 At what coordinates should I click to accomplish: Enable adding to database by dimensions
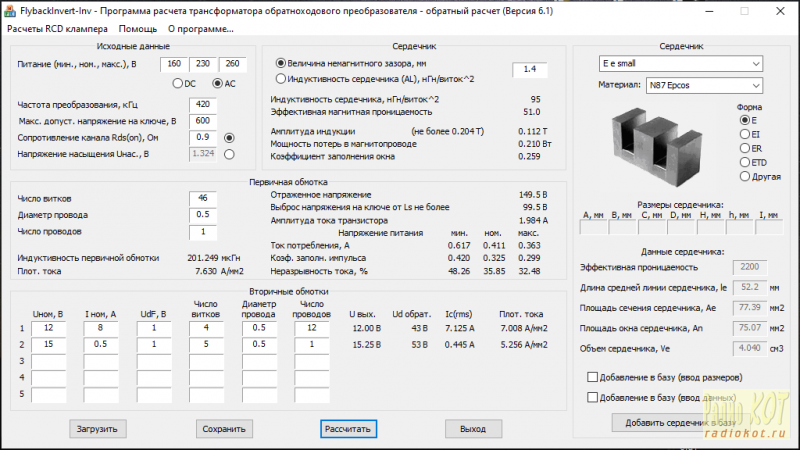coord(594,378)
